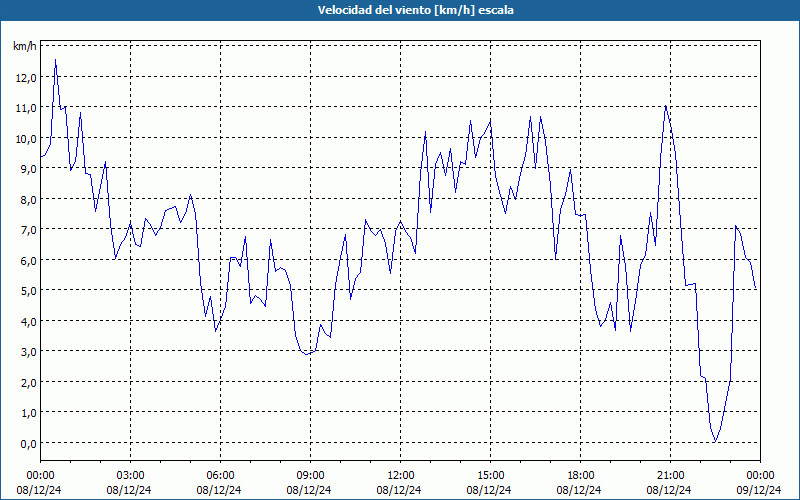This screenshot has height=500, width=800.
Task: Select the 6,0 y-axis value
Action: pos(29,261)
